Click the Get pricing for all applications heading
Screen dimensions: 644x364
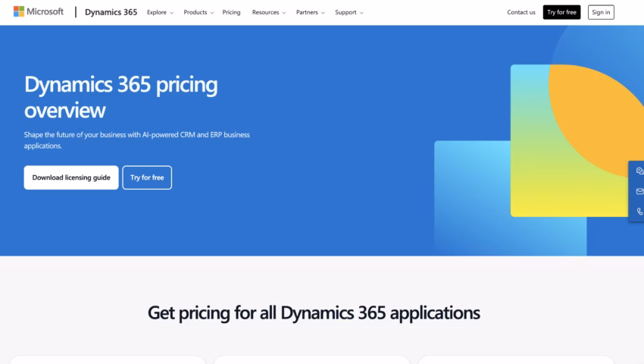coord(314,312)
